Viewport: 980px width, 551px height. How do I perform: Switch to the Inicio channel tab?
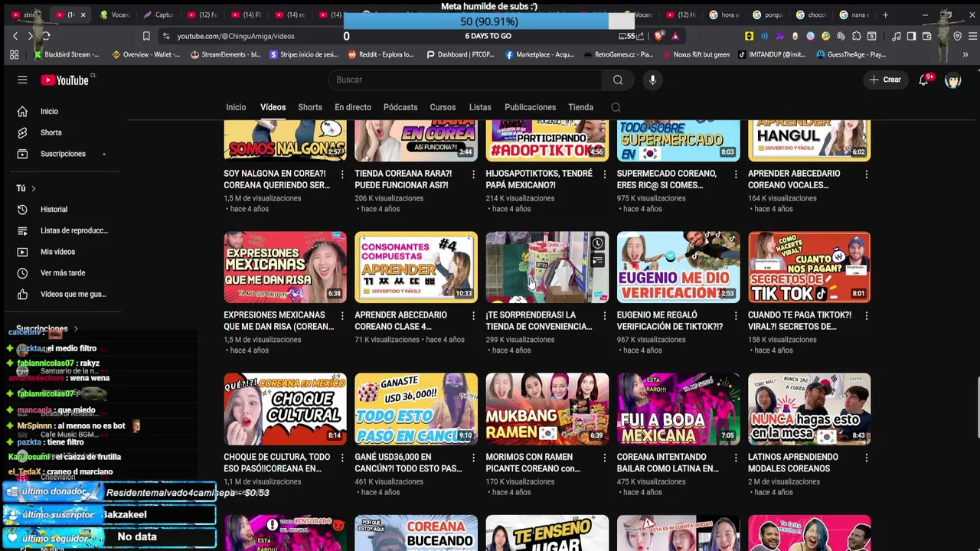click(236, 107)
